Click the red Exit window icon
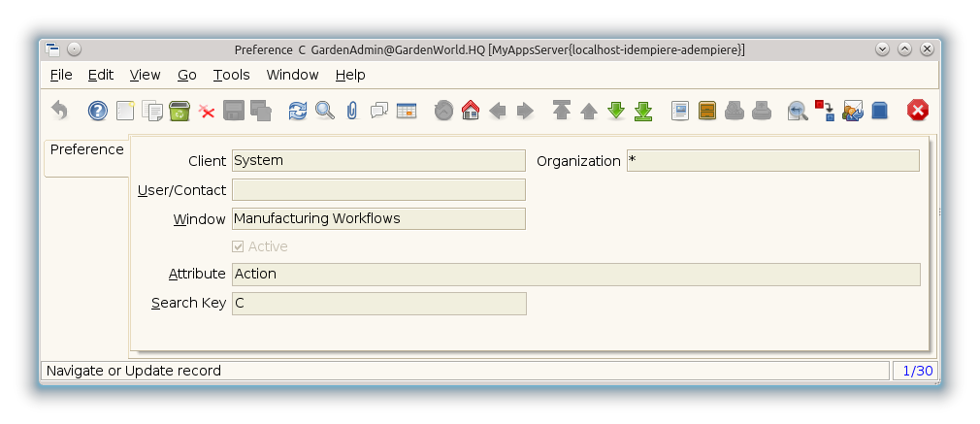 (x=917, y=111)
